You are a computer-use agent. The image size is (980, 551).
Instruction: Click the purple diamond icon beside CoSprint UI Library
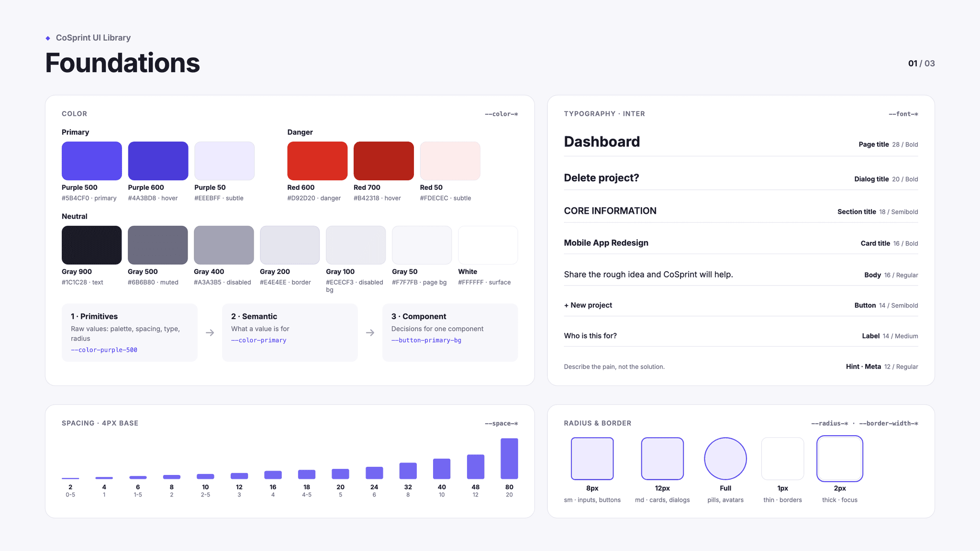(x=48, y=38)
